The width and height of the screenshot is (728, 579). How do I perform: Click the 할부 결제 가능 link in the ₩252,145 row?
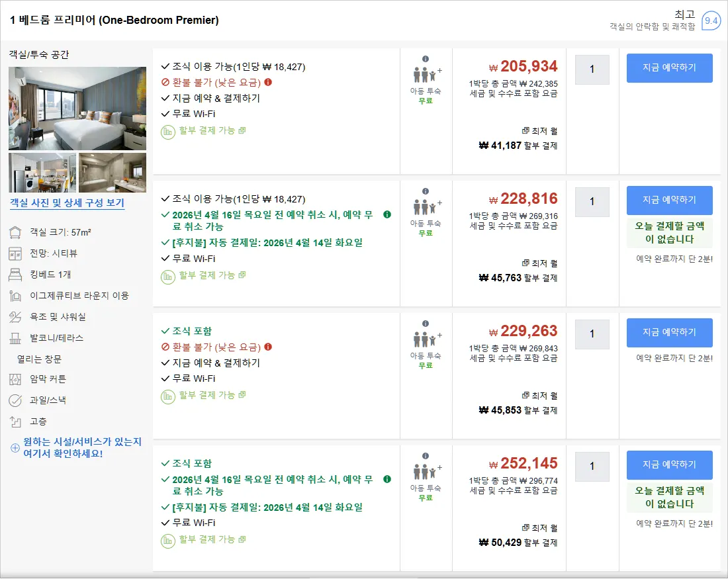212,539
